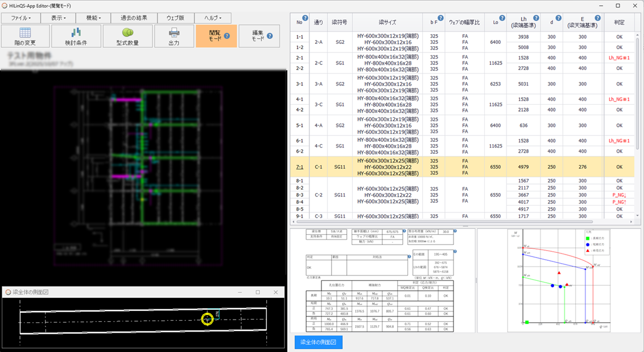Screen dimensions: 644x352
Task: Click help icon beside 等分布荷重 field
Action: click(x=455, y=232)
